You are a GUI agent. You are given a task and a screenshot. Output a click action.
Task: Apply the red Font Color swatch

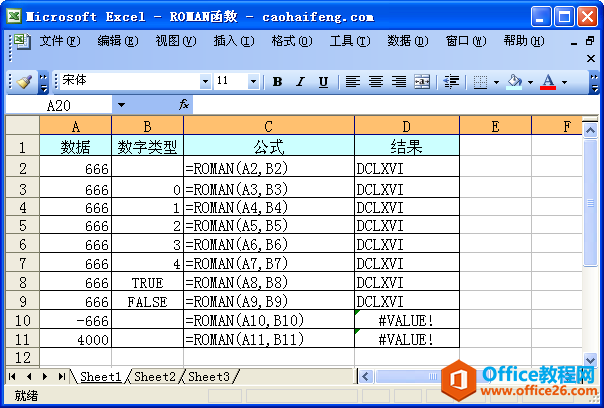(548, 82)
